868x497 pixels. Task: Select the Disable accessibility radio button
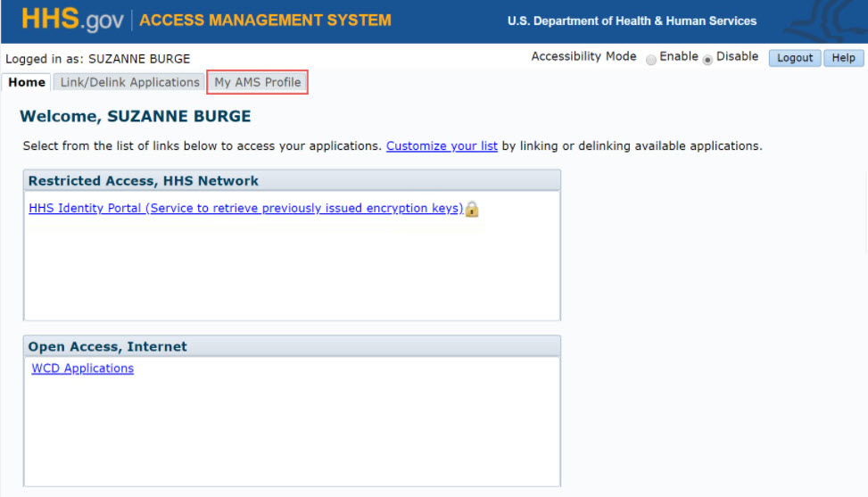point(707,59)
